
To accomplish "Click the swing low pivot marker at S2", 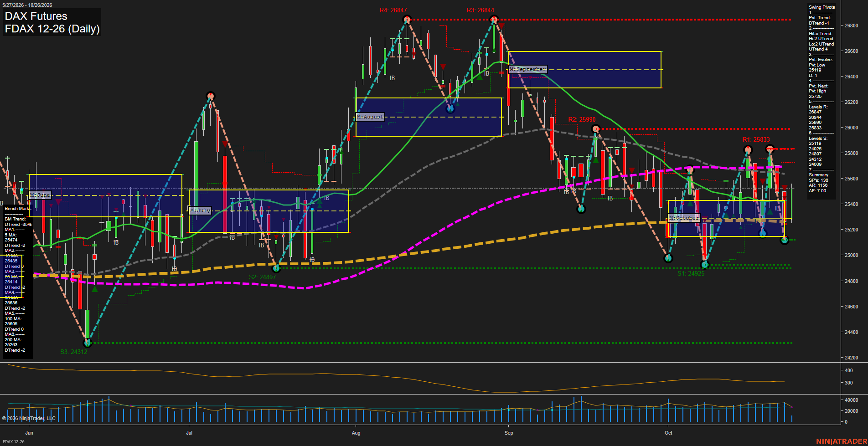I will tap(276, 268).
